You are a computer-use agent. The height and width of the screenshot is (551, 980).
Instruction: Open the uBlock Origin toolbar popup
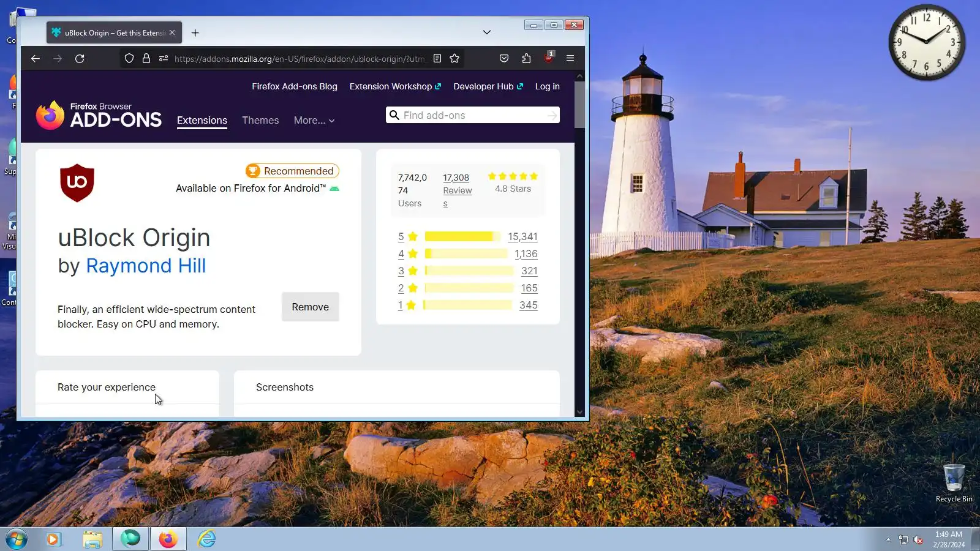tap(548, 58)
